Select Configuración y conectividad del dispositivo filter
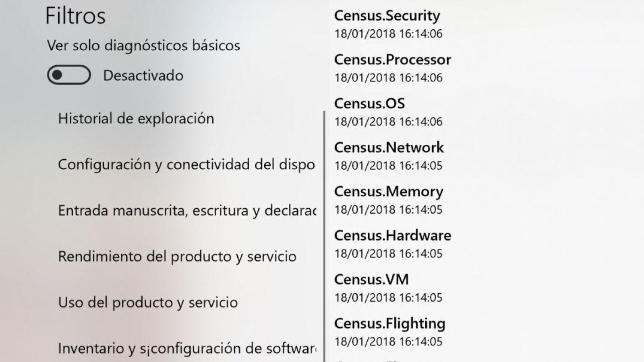This screenshot has width=644, height=362. [x=186, y=165]
